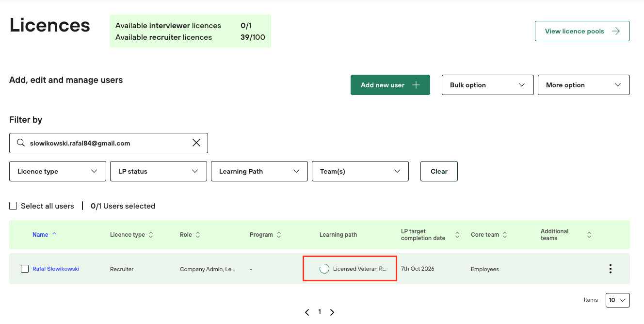Go to previous page arrow
The height and width of the screenshot is (324, 644).
tap(307, 312)
